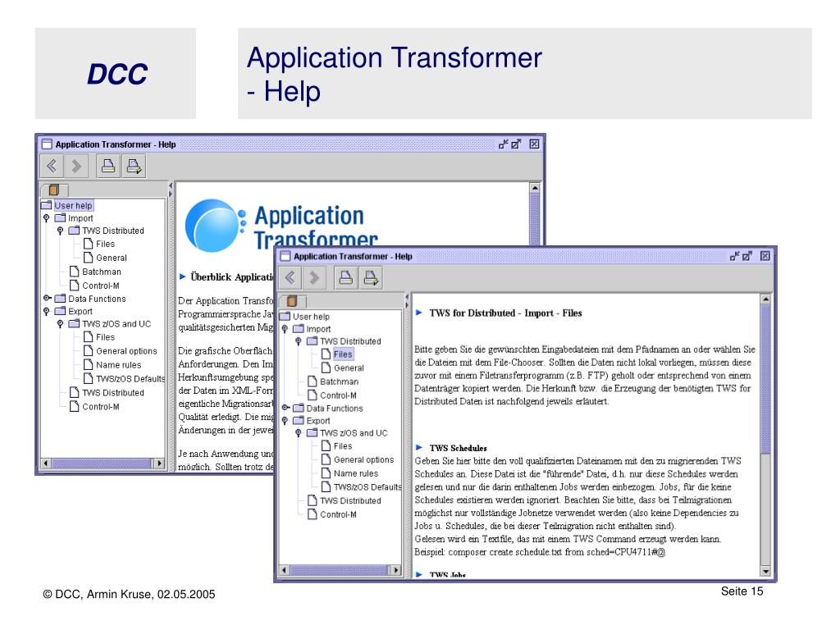Viewport: 840px width, 630px height.
Task: Click Export folder label in front window
Action: click(318, 421)
